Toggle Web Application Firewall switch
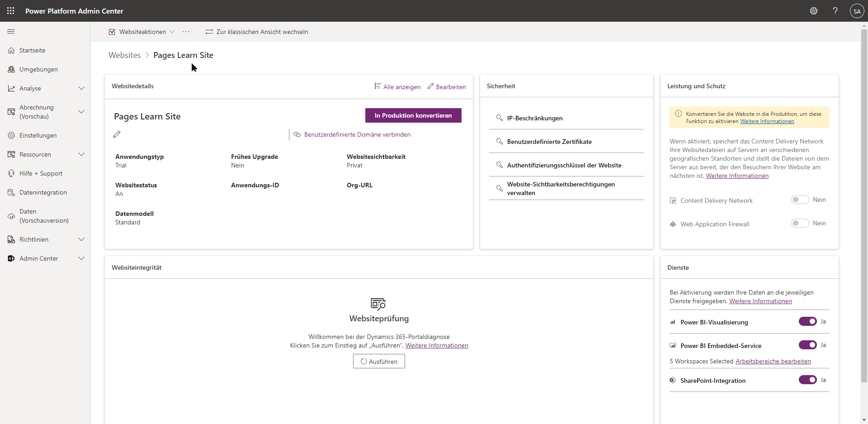This screenshot has height=424, width=868. (800, 223)
